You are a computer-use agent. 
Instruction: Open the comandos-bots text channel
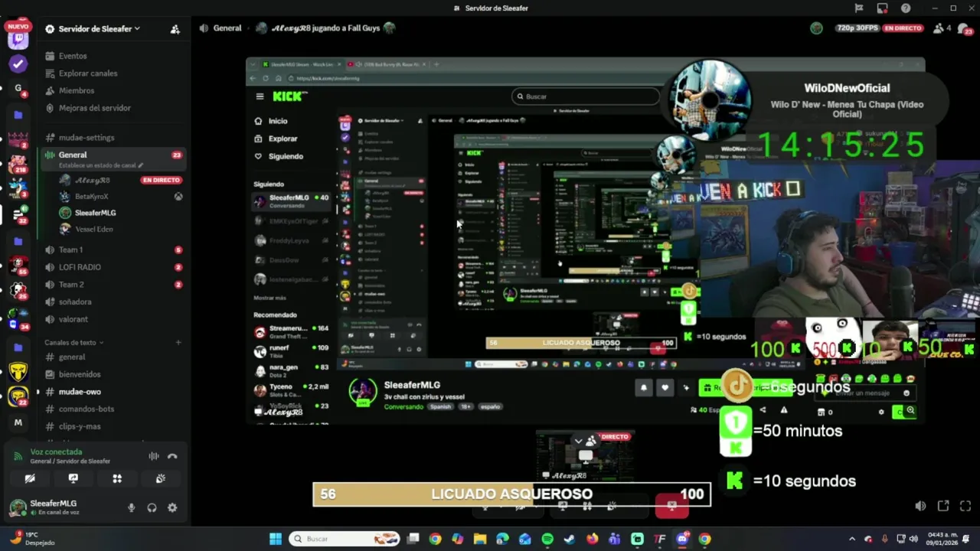[87, 409]
